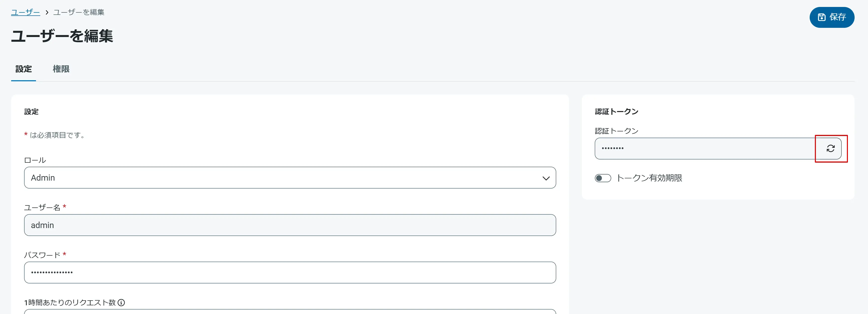Click the ユーザー名 field label
The width and height of the screenshot is (868, 314).
click(42, 207)
